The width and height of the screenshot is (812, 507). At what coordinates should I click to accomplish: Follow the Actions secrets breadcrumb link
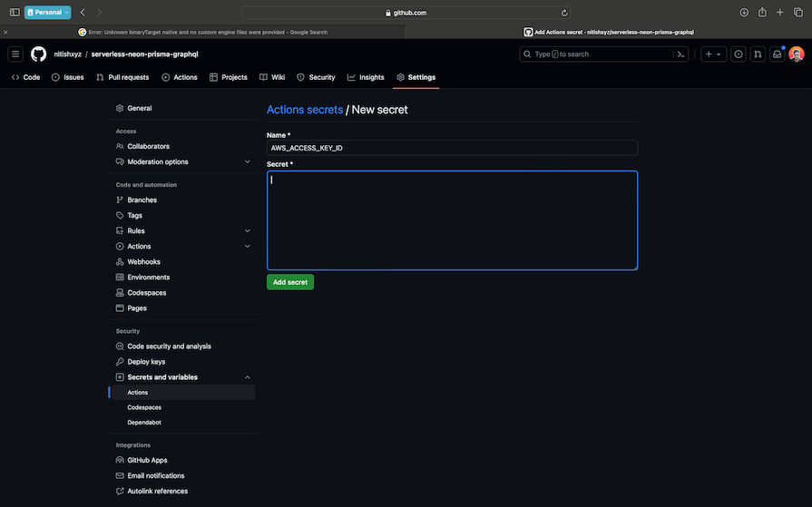pyautogui.click(x=305, y=110)
